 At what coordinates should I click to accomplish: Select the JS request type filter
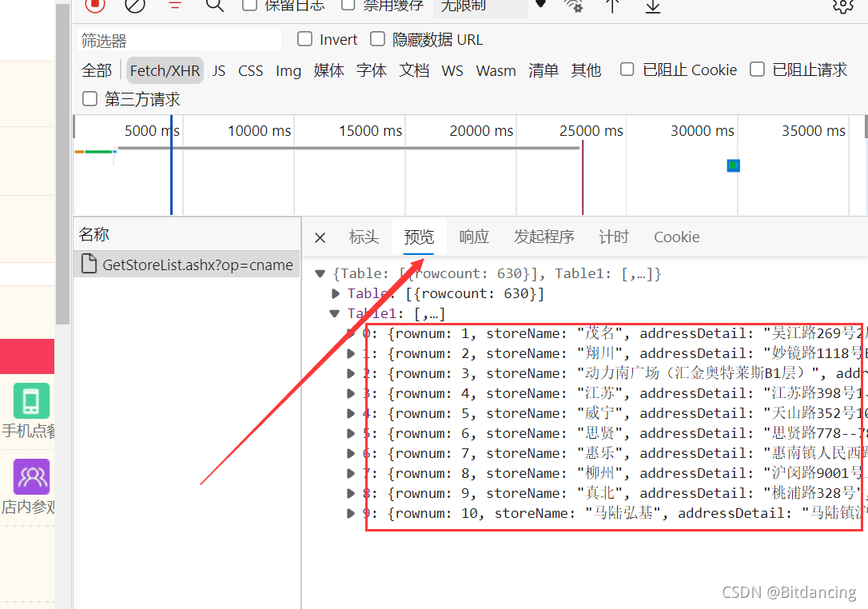[x=219, y=70]
